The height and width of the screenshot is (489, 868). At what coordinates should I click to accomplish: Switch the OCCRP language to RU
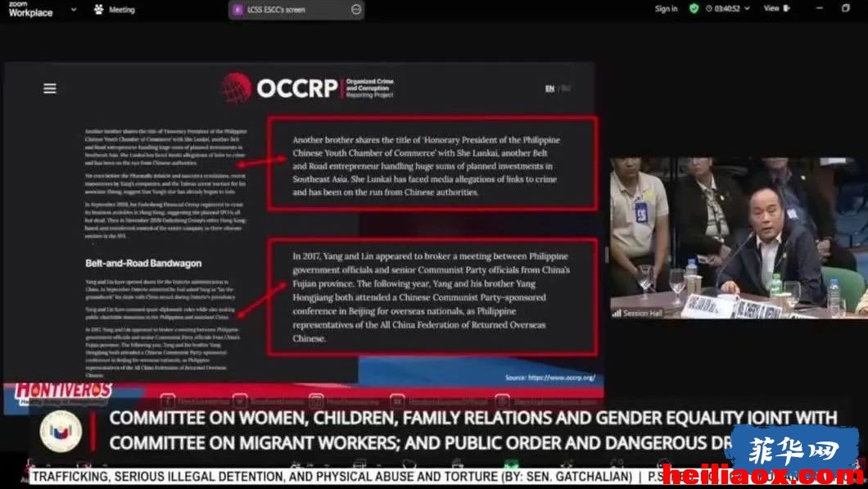(566, 88)
